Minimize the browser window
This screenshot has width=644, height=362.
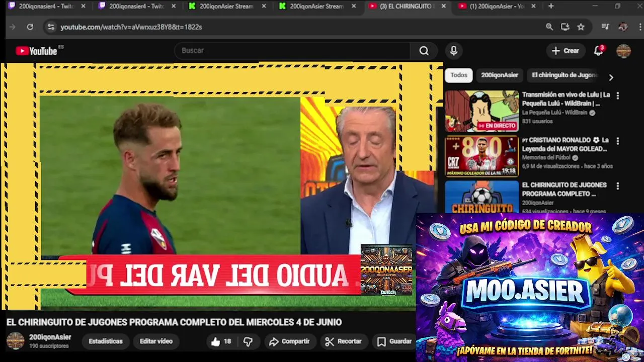coord(595,6)
